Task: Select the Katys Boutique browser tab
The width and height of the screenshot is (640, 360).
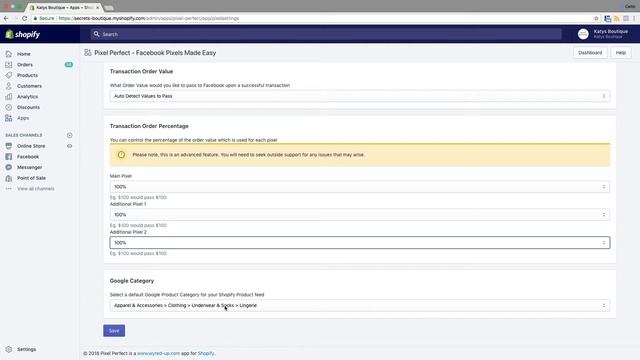Action: [x=64, y=8]
